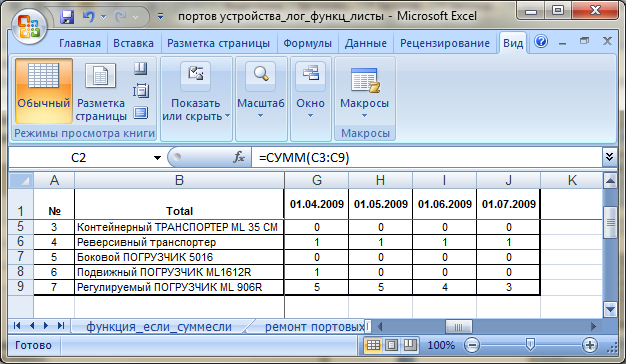Open Excel Help question mark icon
This screenshot has width=626, height=364.
541,42
